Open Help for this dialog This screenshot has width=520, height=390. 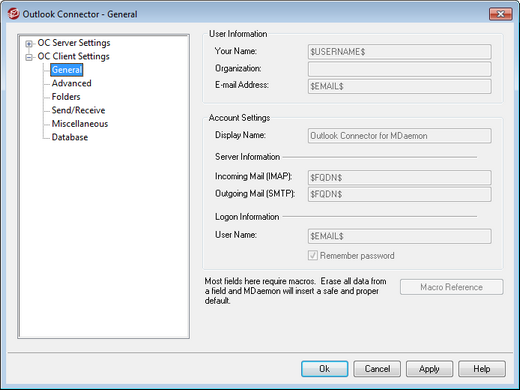[x=482, y=369]
